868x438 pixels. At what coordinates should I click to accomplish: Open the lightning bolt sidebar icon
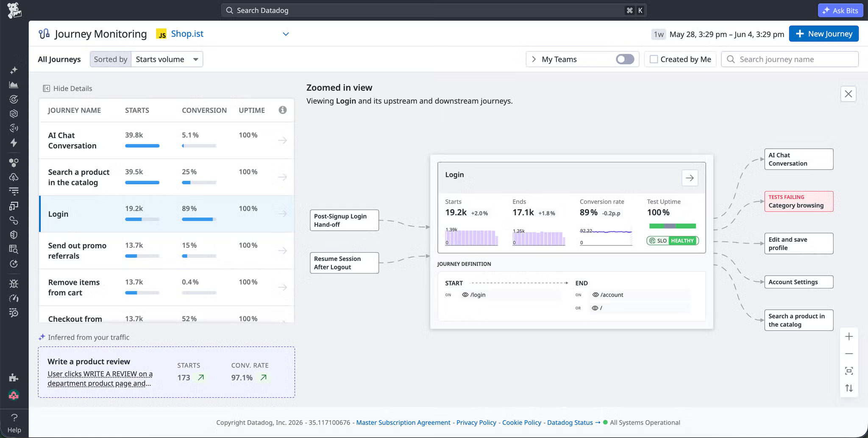(x=14, y=142)
